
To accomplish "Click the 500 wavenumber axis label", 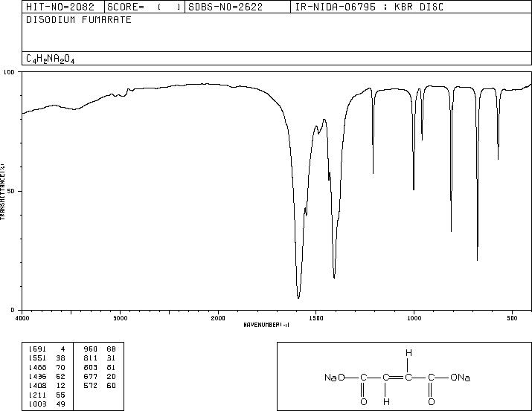I will [512, 318].
